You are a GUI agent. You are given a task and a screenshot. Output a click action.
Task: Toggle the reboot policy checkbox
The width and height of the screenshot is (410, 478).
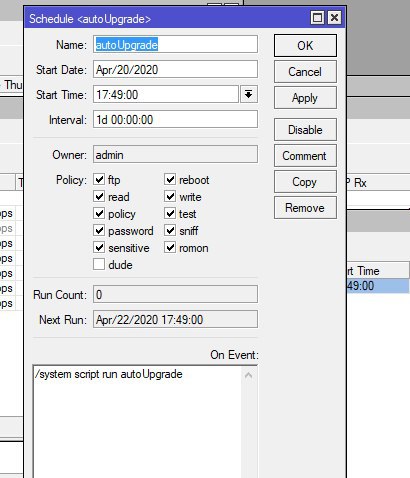tap(170, 179)
